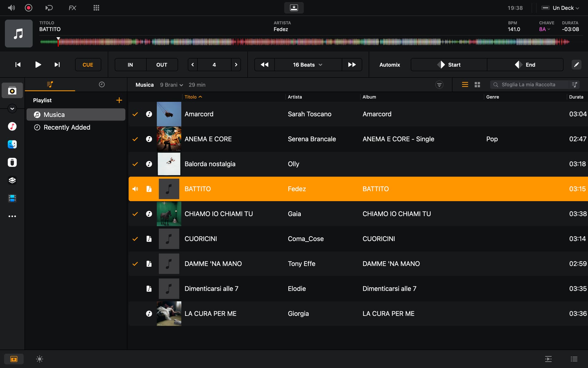588x368 pixels.
Task: Open the Apple Music library source
Action: click(12, 126)
